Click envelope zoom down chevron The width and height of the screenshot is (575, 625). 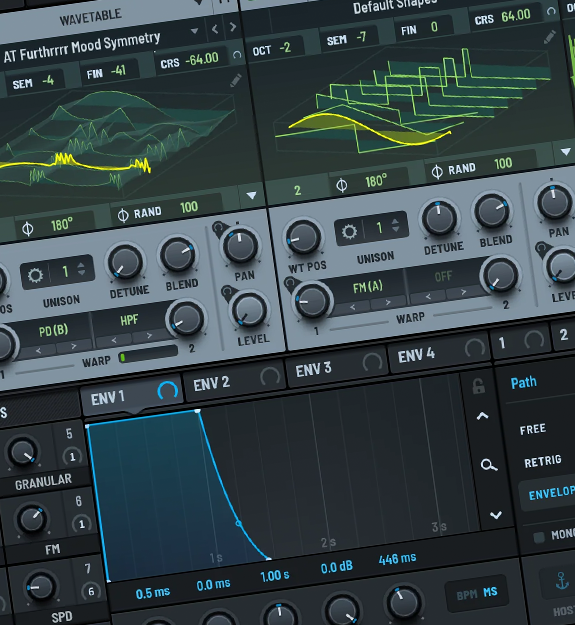click(x=496, y=515)
